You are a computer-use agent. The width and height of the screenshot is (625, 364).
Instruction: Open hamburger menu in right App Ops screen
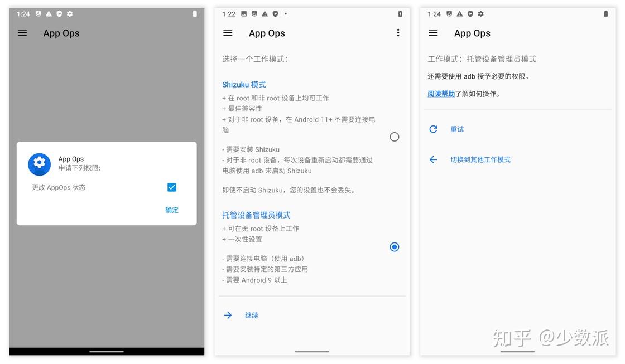(433, 33)
